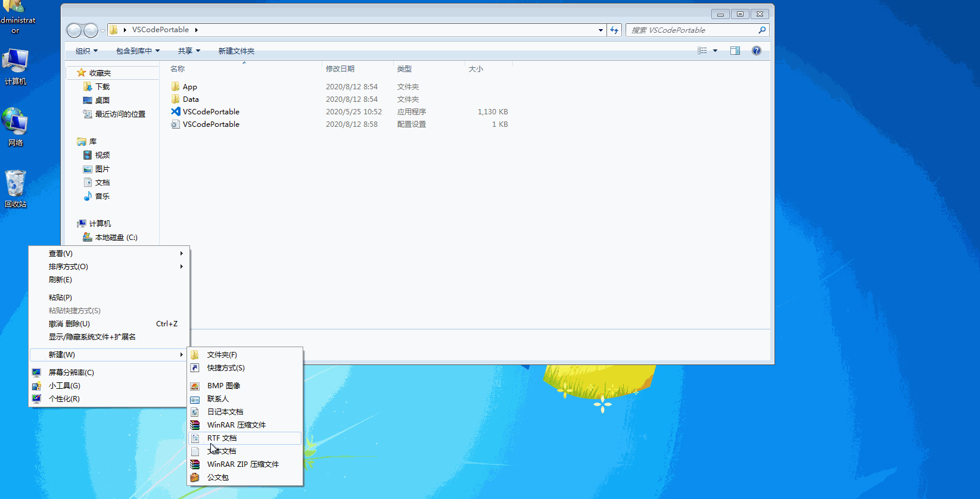The height and width of the screenshot is (499, 980).
Task: Select 计算机 in the navigation pane
Action: pos(100,224)
